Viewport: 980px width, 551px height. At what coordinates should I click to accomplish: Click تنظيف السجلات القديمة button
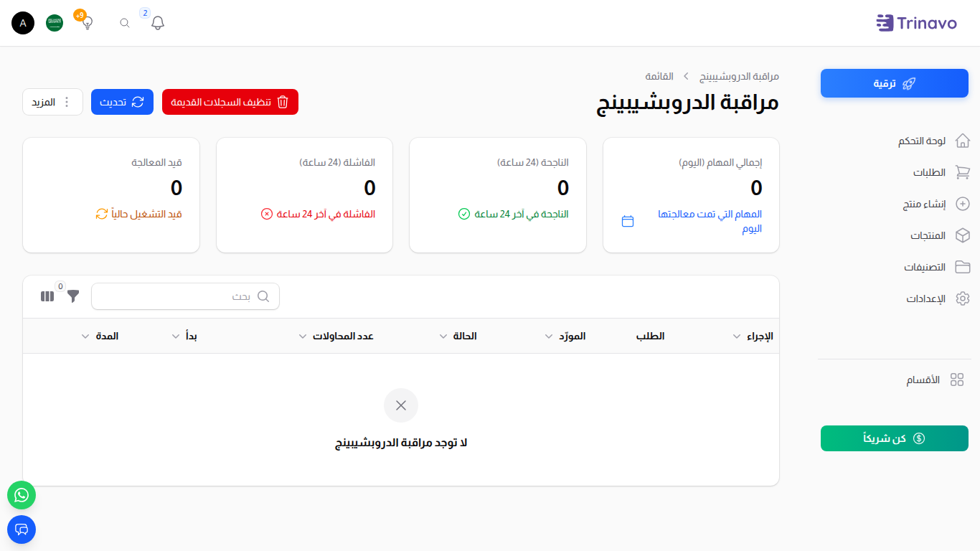click(x=230, y=102)
